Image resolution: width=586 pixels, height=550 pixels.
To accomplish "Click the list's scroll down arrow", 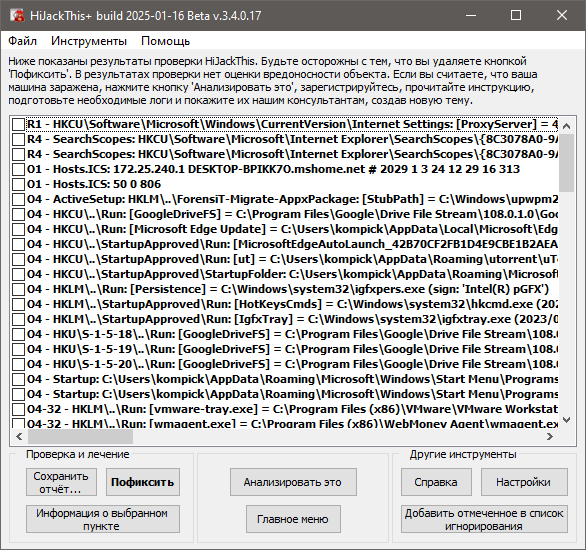I will pos(567,420).
